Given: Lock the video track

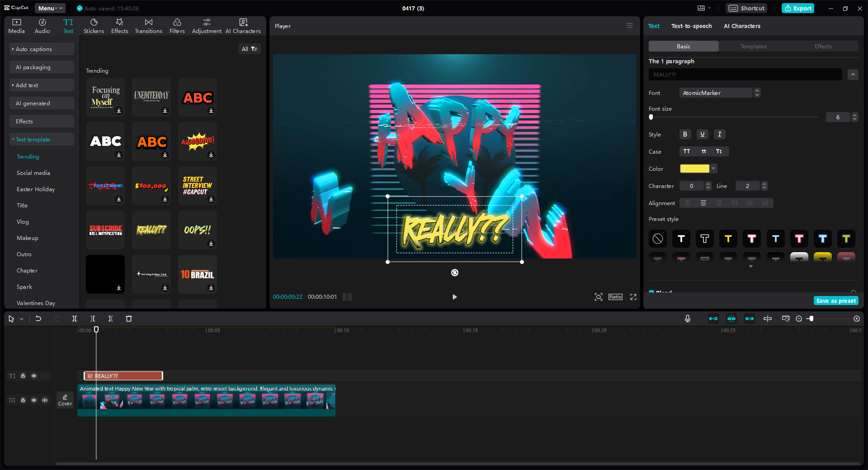Looking at the screenshot, I should (x=23, y=400).
